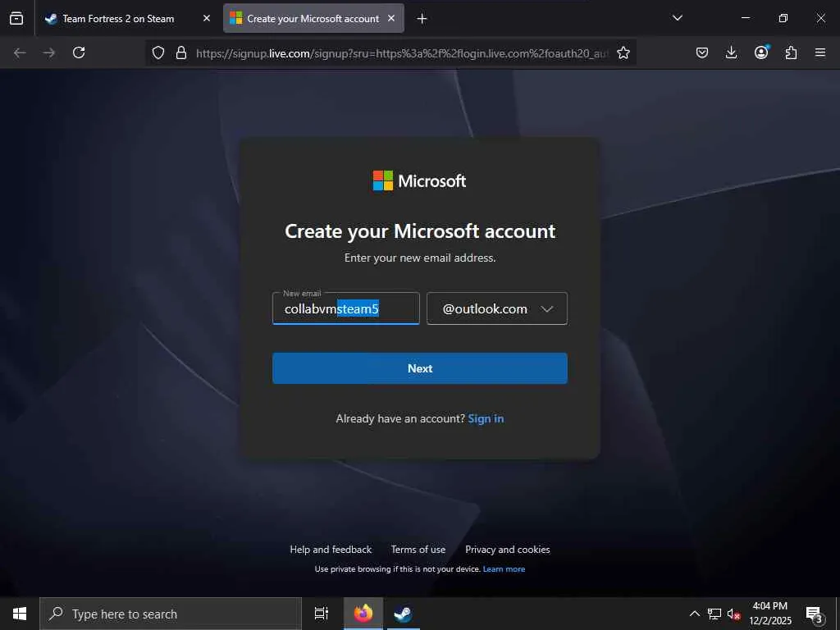Click the Type here to search box
The width and height of the screenshot is (840, 630).
coord(171,614)
